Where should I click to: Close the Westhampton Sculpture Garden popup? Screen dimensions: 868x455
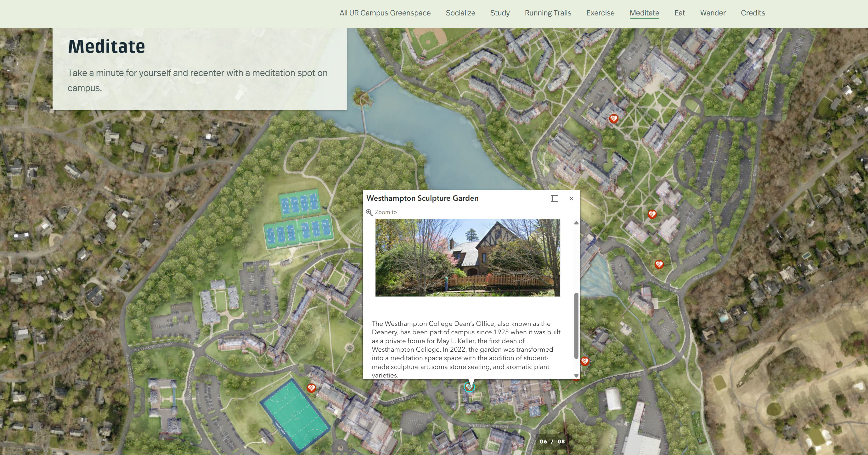[x=571, y=199]
